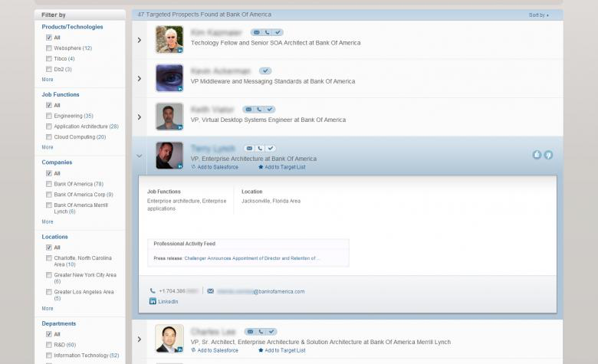
Task: Open the SOA Architect profile photo
Action: coord(169,40)
